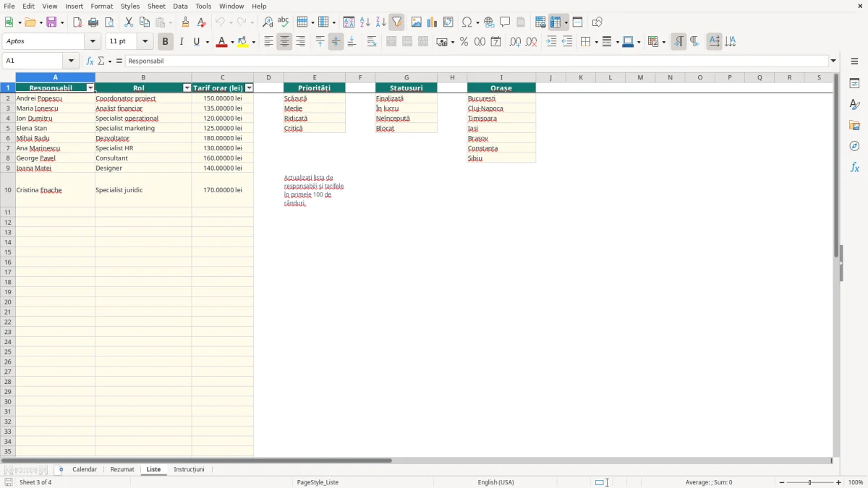Show Draw Functions shapes icon
The width and height of the screenshot is (868, 488).
coord(597,22)
